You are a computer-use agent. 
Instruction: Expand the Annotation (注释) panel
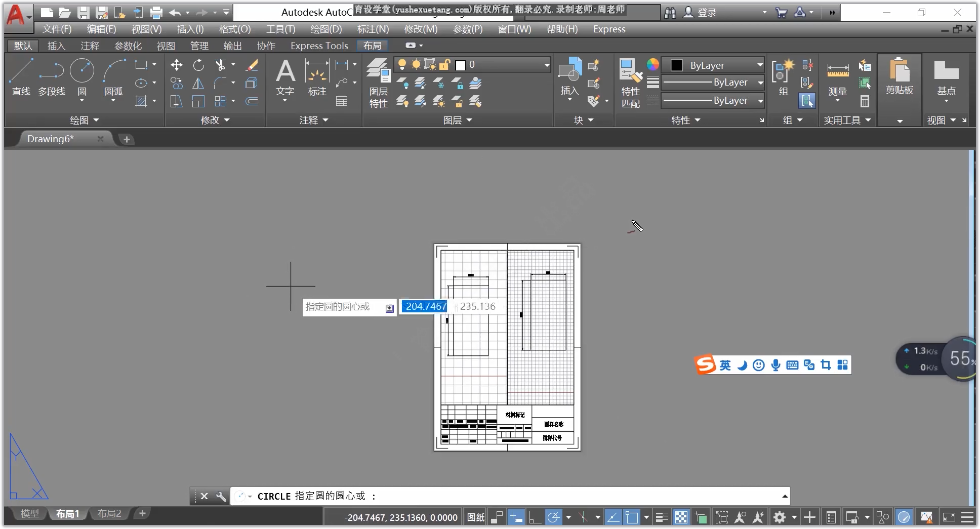(x=314, y=120)
